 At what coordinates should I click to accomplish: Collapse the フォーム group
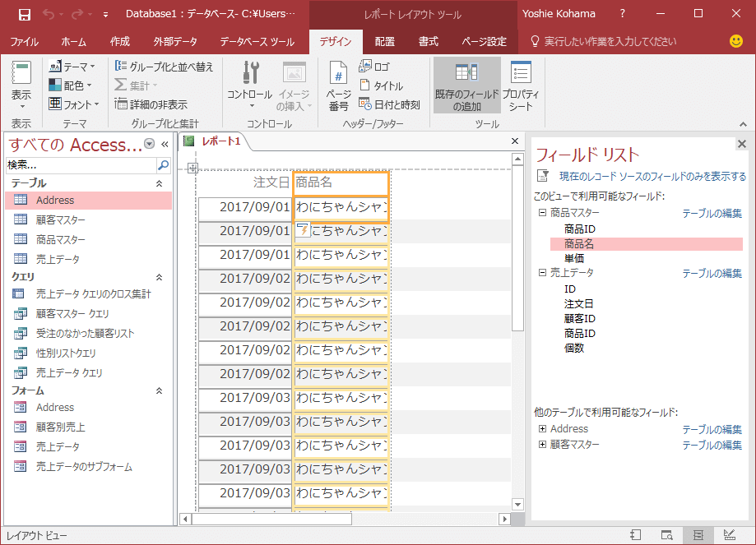pyautogui.click(x=159, y=390)
